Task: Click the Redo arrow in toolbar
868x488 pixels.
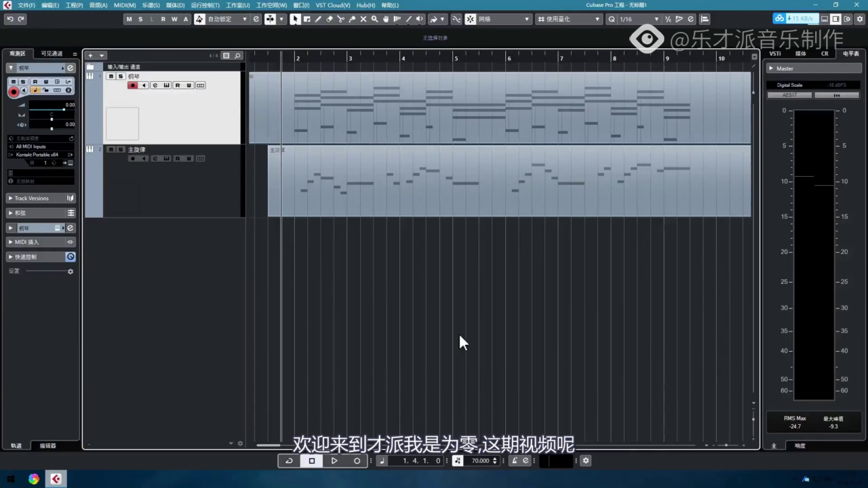Action: 21,19
